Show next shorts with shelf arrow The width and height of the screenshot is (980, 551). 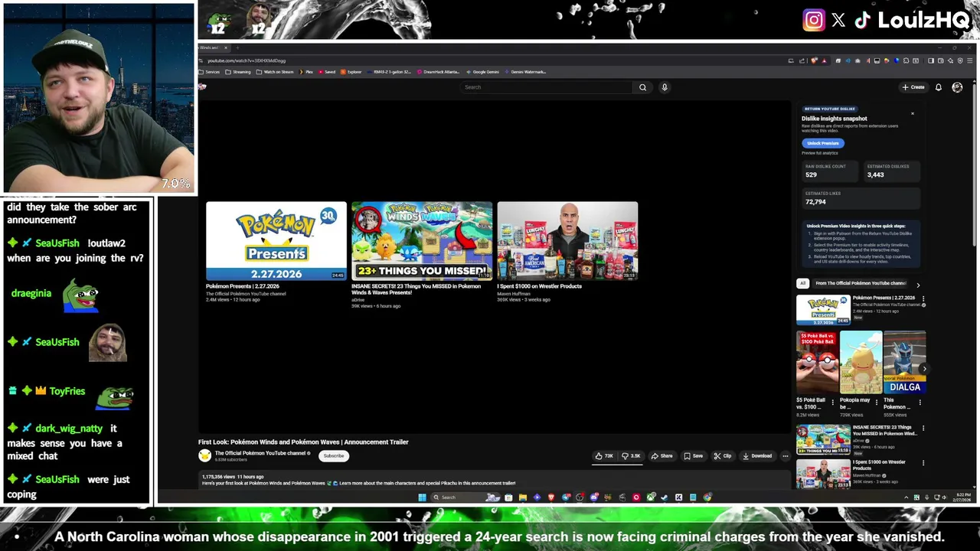click(924, 368)
